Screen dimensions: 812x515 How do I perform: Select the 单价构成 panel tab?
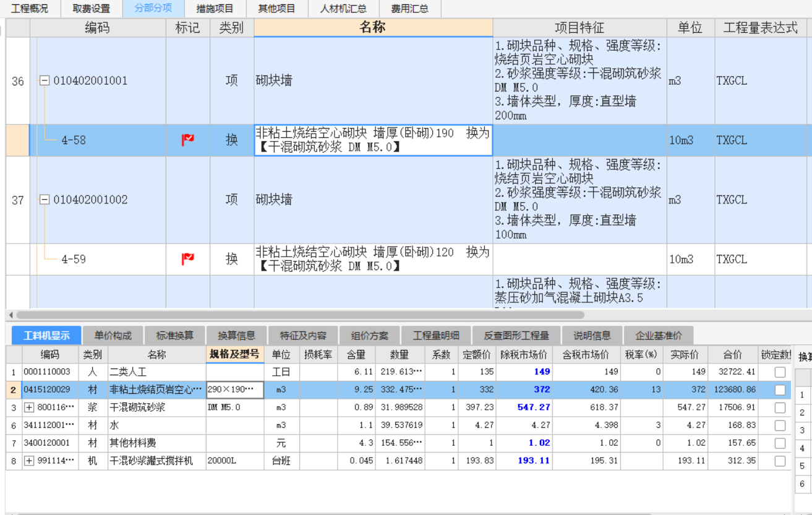pos(113,336)
